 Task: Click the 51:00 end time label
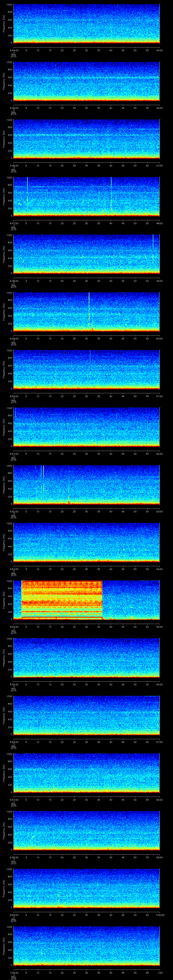(159, 396)
